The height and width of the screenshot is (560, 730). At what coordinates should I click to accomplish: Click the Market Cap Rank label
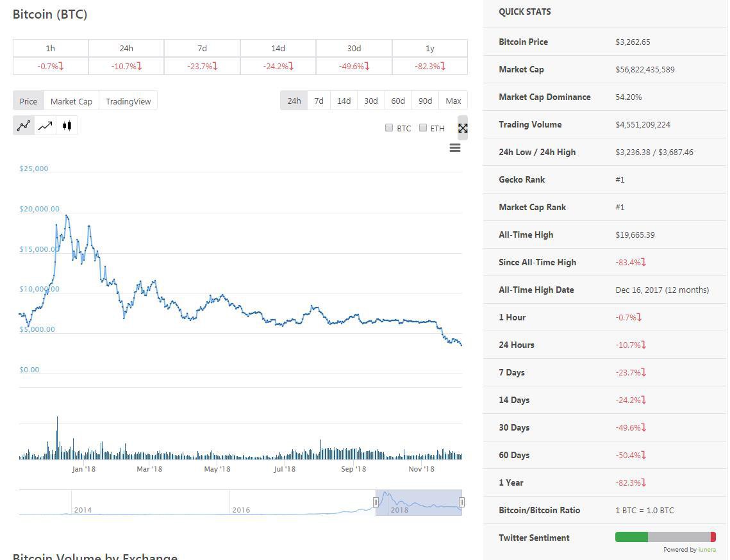(532, 207)
